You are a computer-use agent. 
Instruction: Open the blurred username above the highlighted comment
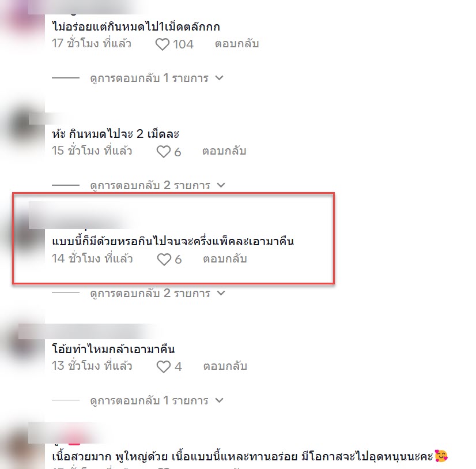[x=81, y=215]
